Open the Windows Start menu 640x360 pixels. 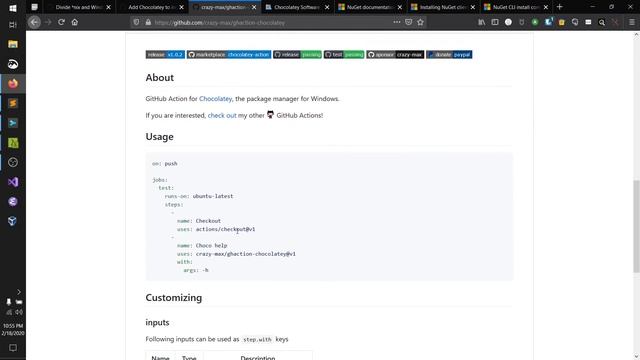(13, 8)
